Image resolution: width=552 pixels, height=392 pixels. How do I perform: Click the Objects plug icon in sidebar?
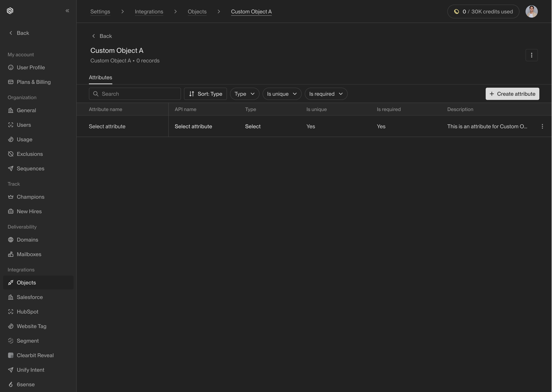[11, 283]
